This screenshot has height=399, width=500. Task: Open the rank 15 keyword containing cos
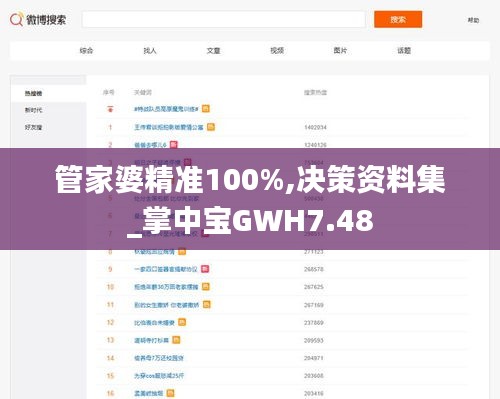[x=159, y=376]
